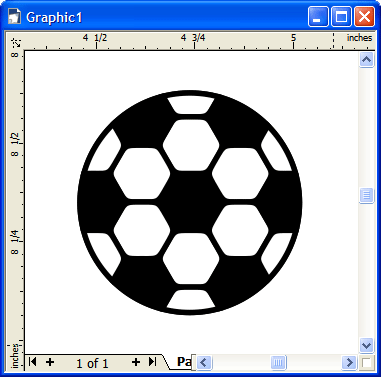Screen dimensions: 381x377
Task: Minimize the Graphic1 window
Action: point(318,17)
